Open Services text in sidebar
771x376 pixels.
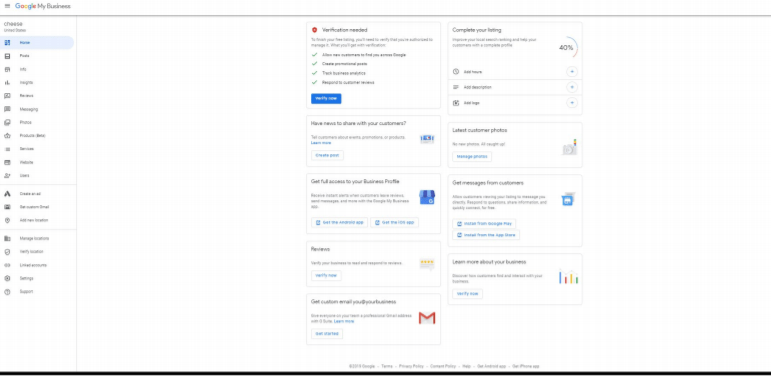tap(27, 149)
